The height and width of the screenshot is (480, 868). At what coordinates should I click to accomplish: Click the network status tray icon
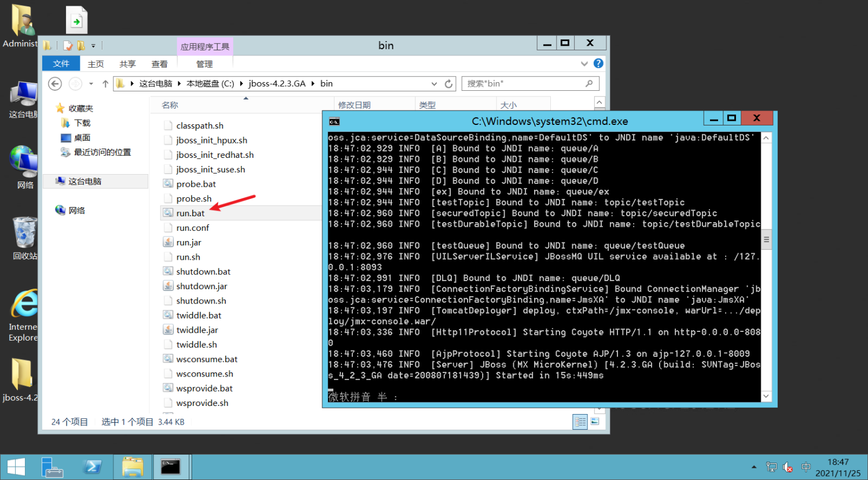(x=771, y=467)
